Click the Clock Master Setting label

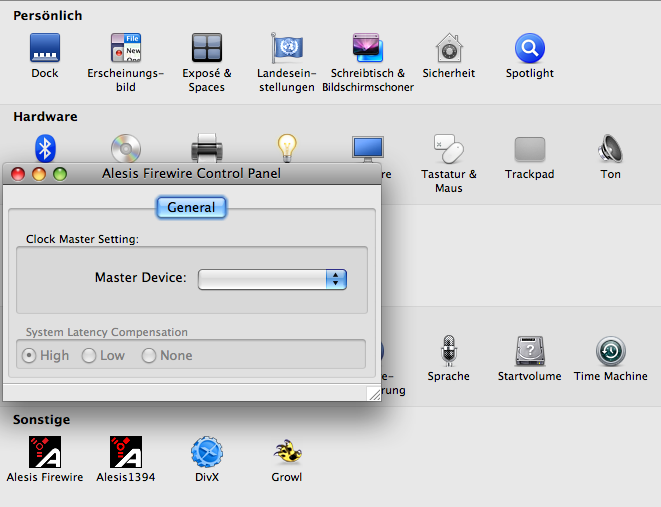coord(82,239)
